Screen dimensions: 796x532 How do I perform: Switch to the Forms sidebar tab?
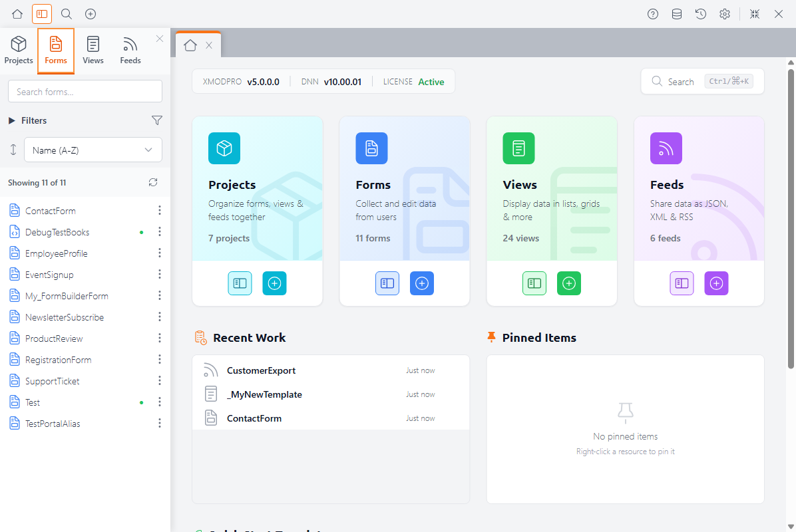point(56,51)
